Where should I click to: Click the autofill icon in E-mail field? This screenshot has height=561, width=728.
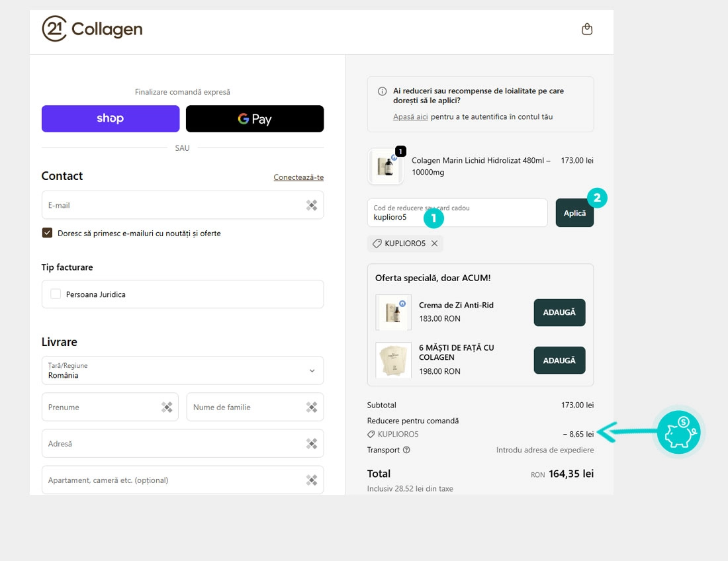click(312, 205)
